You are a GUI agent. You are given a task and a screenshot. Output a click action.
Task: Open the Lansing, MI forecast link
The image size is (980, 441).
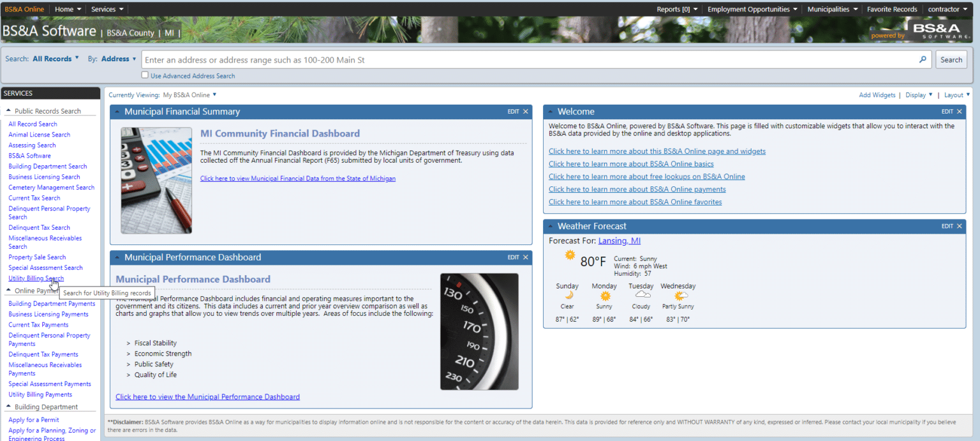619,241
